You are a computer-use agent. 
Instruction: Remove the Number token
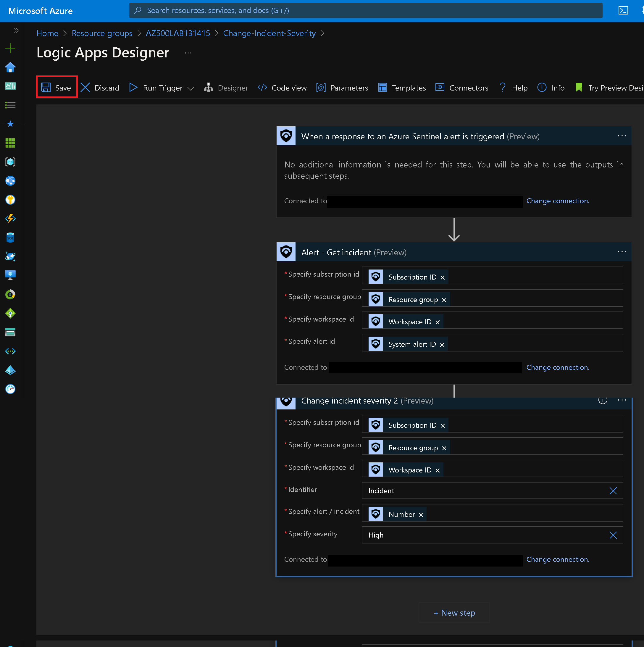pyautogui.click(x=420, y=515)
